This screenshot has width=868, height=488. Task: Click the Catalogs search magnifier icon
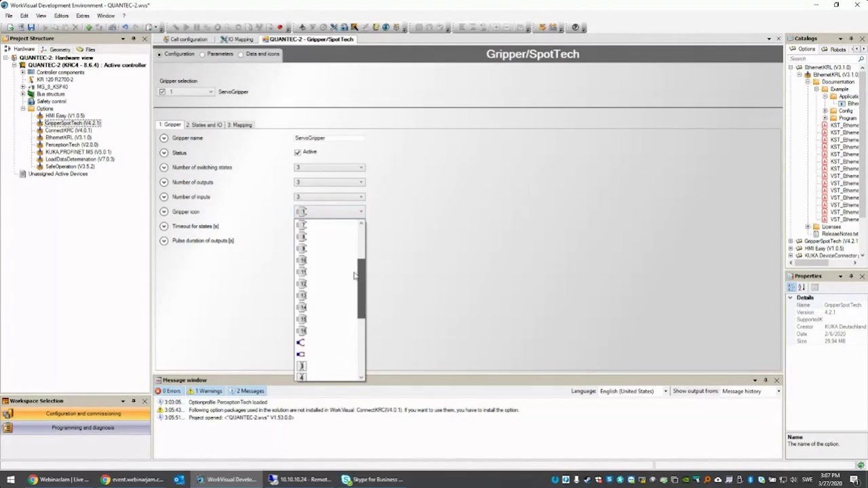861,59
